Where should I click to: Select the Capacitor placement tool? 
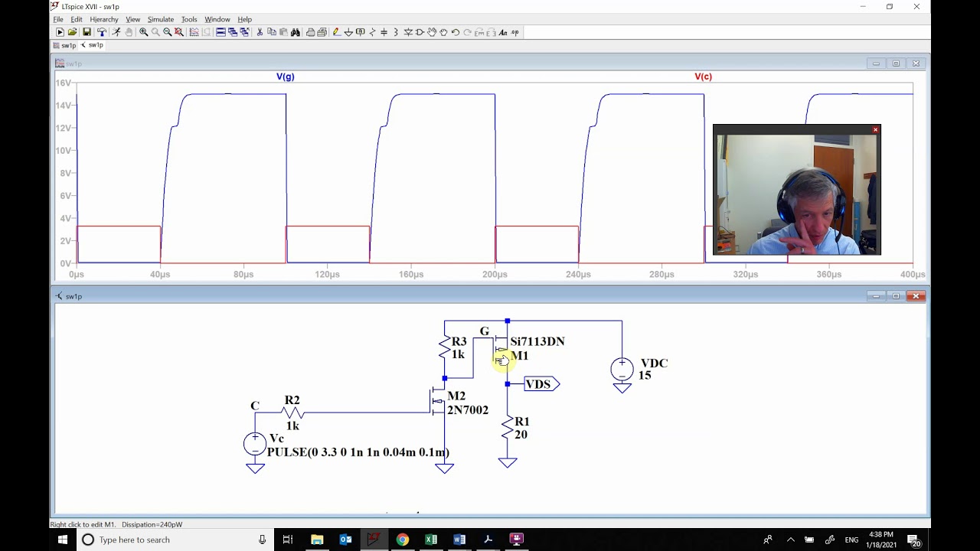384,32
